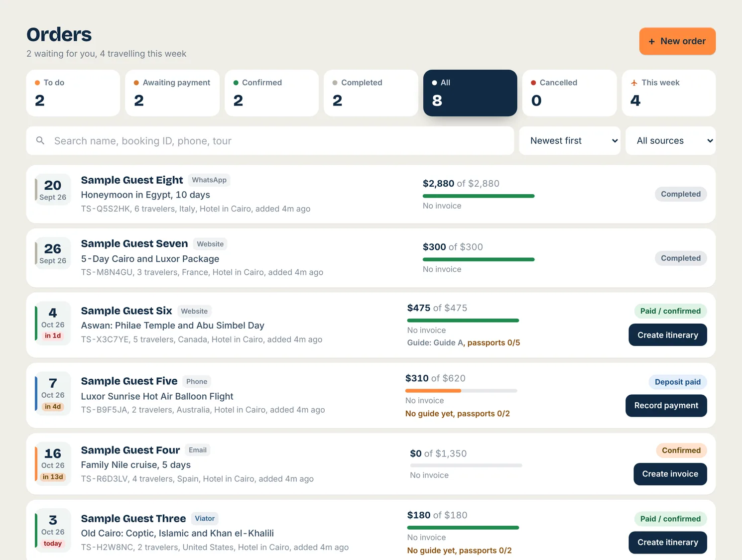Click Deposit paid status badge
This screenshot has width=742, height=560.
(678, 382)
